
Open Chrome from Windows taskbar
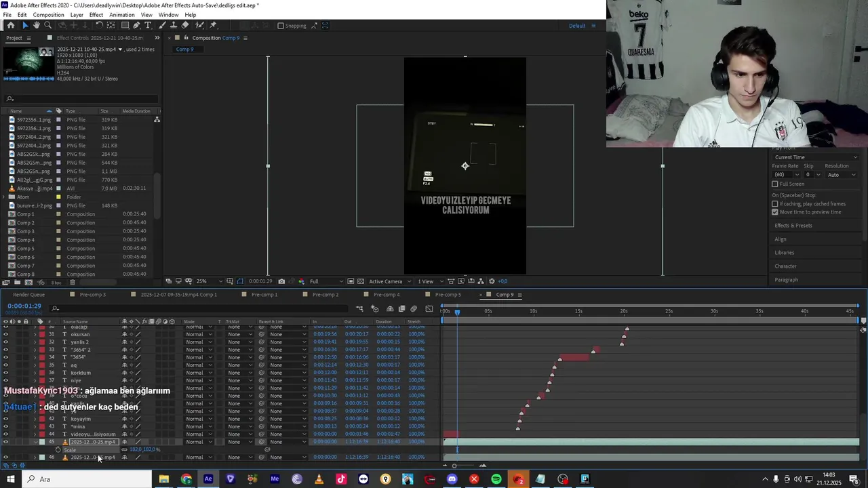186,479
